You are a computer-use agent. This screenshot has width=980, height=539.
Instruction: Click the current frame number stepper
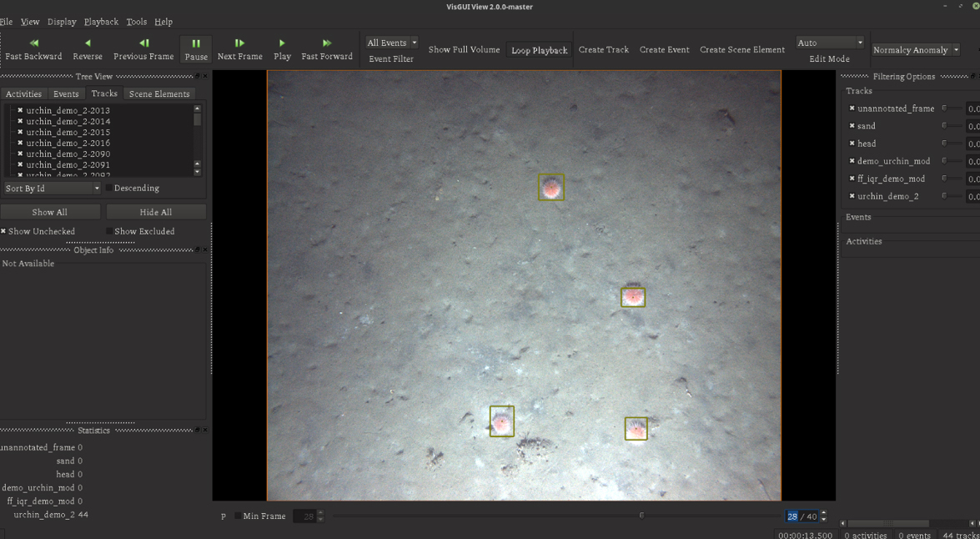[823, 516]
